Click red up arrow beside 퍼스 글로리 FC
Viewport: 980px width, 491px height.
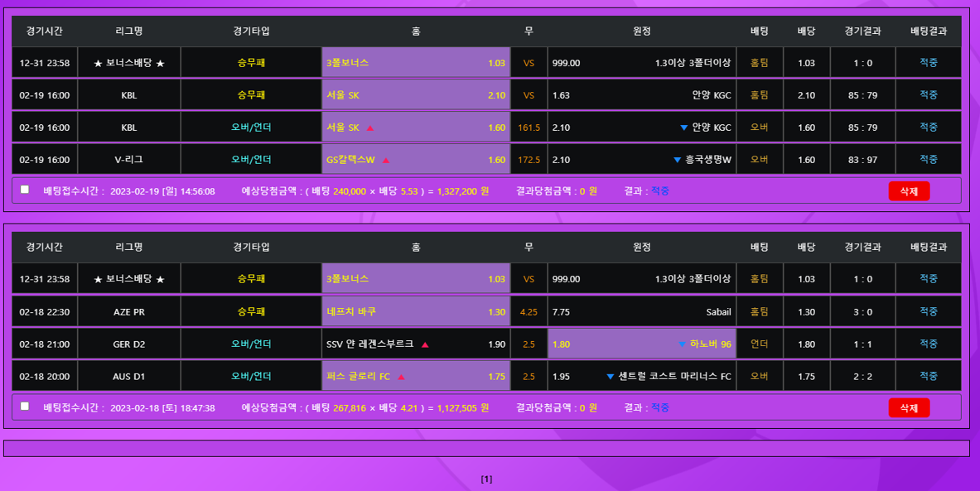[x=401, y=377]
